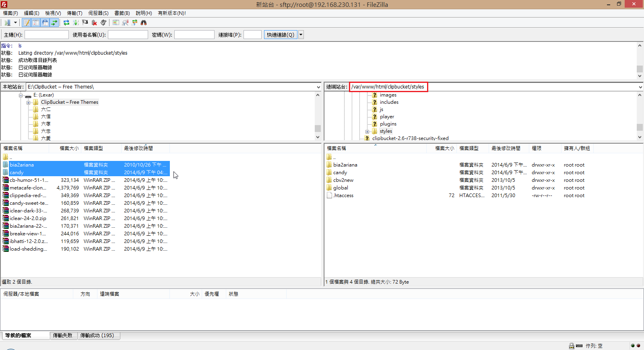This screenshot has height=350, width=644.
Task: Click the load-shedding zip file icon
Action: (x=6, y=249)
